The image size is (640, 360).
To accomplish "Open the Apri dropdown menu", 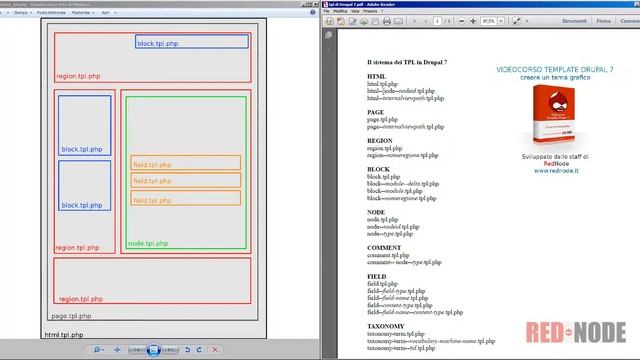I will click(109, 13).
